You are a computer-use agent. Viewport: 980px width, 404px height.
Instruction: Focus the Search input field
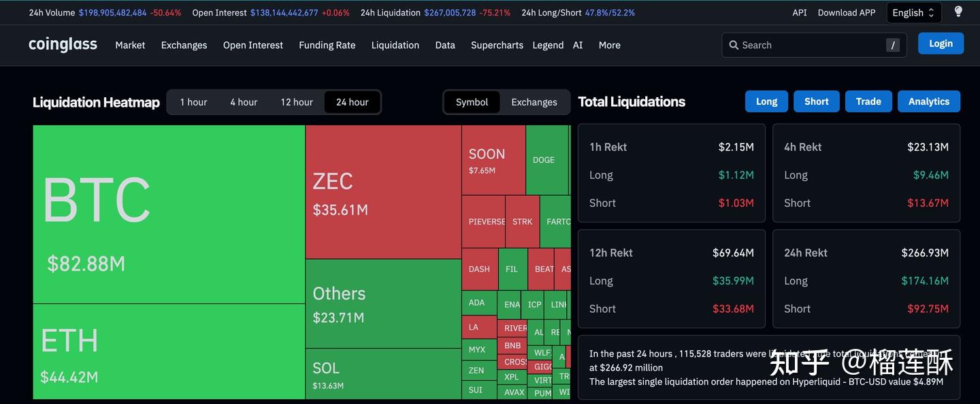point(803,44)
